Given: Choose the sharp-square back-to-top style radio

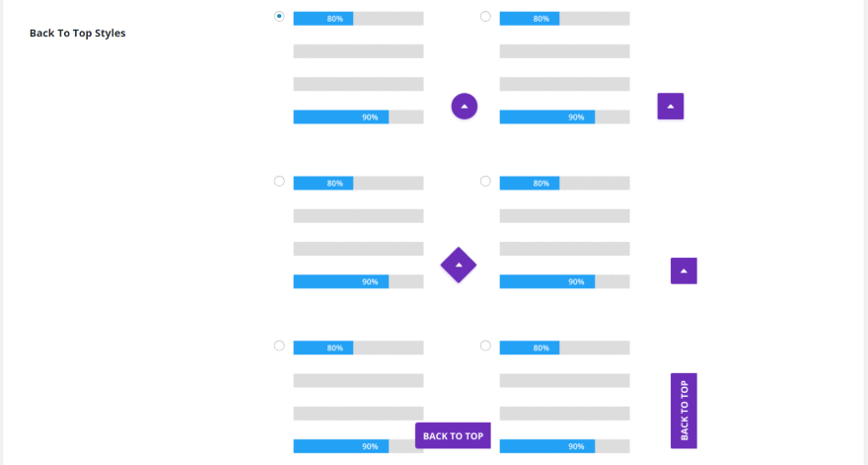Looking at the screenshot, I should click(x=485, y=182).
